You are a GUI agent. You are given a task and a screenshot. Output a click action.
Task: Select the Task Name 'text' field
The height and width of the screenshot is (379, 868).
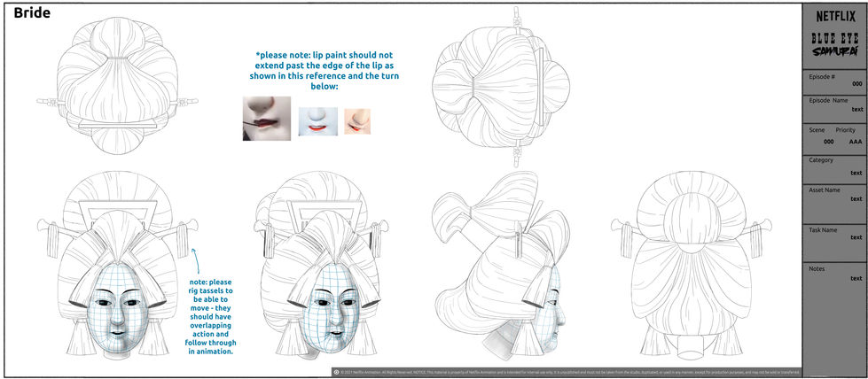pos(857,237)
